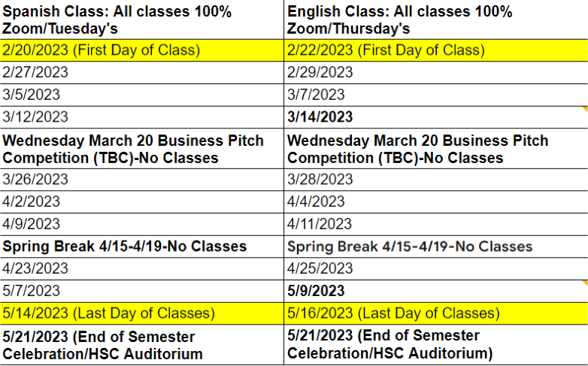Select the 2/20/2023 First Day of Class cell
588x366 pixels.
point(142,50)
